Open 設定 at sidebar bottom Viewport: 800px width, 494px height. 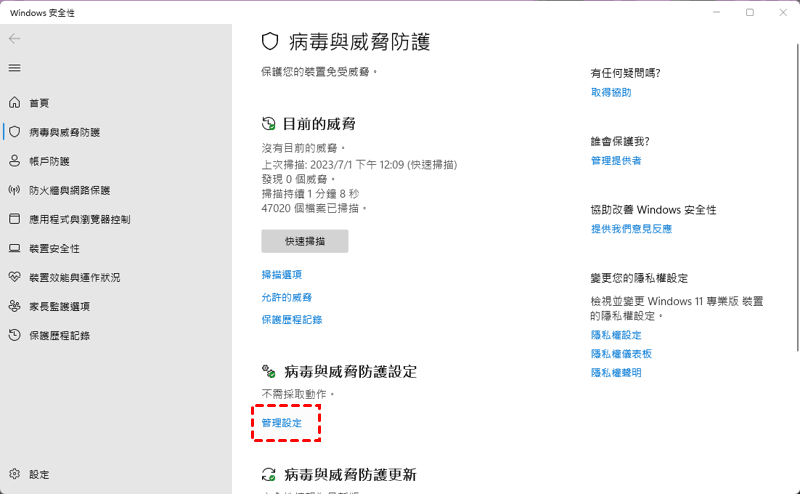(39, 474)
